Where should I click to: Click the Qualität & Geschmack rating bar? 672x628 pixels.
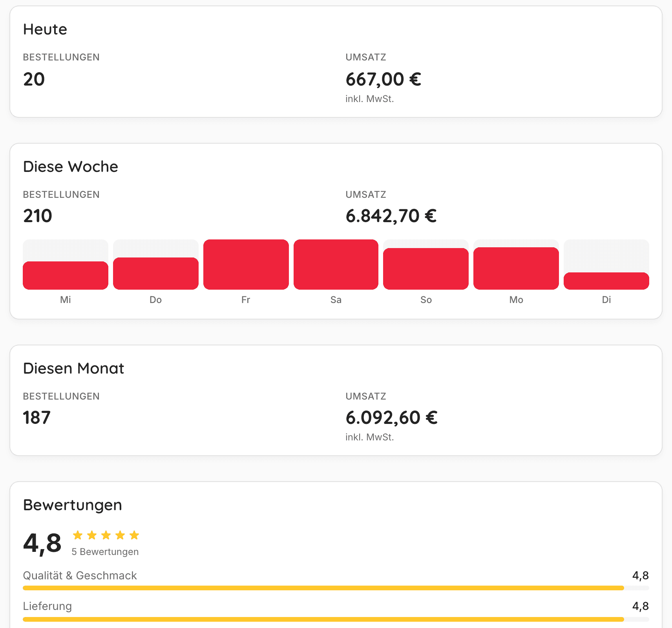click(x=336, y=588)
